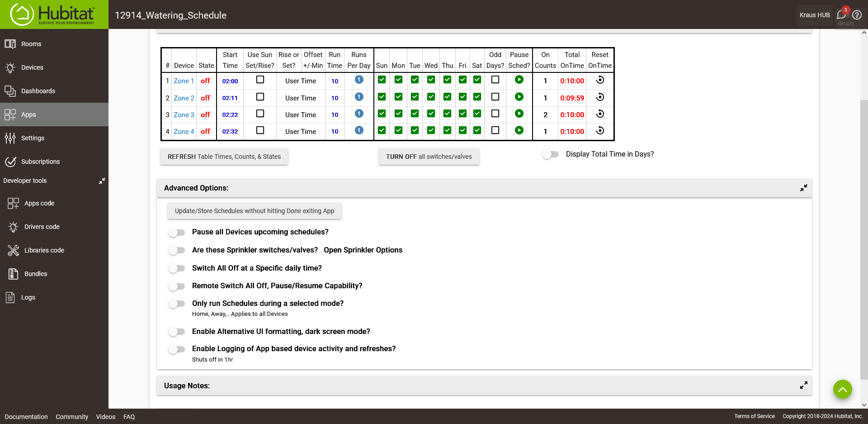This screenshot has width=868, height=424.
Task: Open the notifications chat icon
Action: pyautogui.click(x=841, y=15)
